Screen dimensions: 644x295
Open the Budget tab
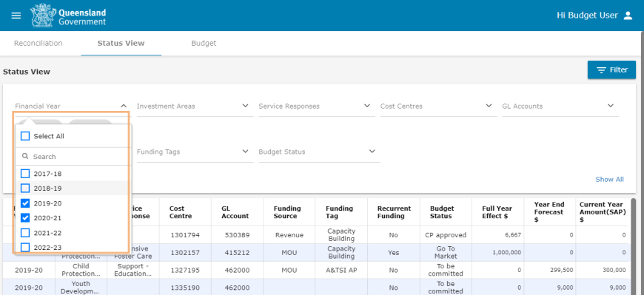[x=204, y=43]
